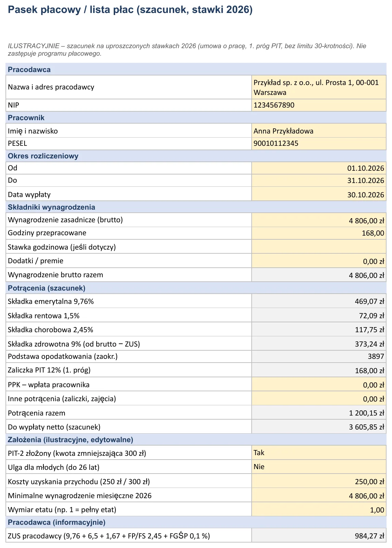The height and width of the screenshot is (548, 392).
Task: Click the PPK – wpłata pracownika amount cell
Action: [319, 384]
